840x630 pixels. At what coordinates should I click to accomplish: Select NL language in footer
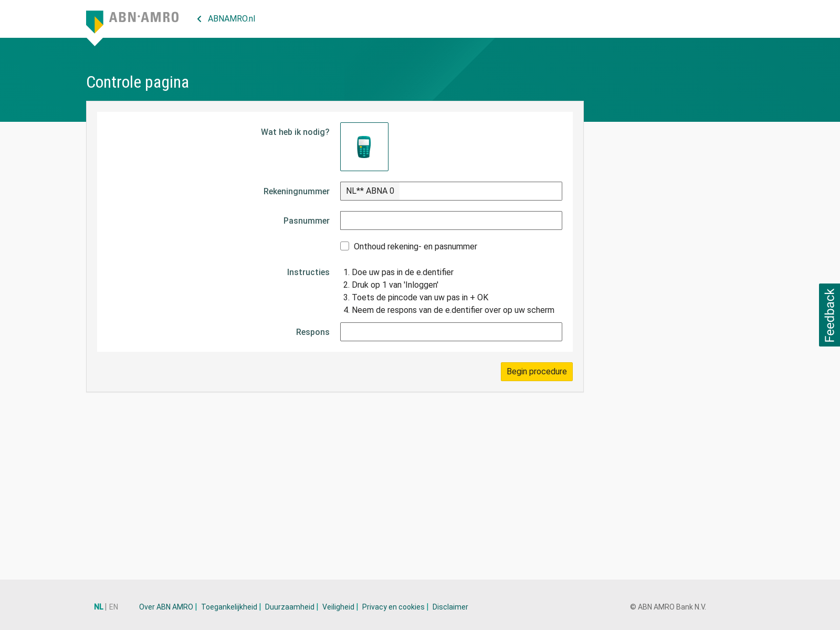tap(99, 607)
